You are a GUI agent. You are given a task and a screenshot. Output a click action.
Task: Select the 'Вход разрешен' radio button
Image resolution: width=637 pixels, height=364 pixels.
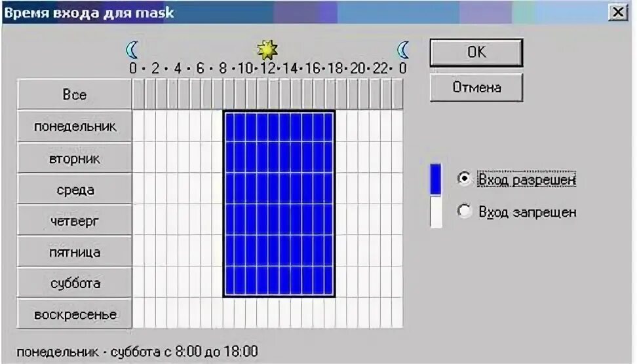pyautogui.click(x=464, y=179)
